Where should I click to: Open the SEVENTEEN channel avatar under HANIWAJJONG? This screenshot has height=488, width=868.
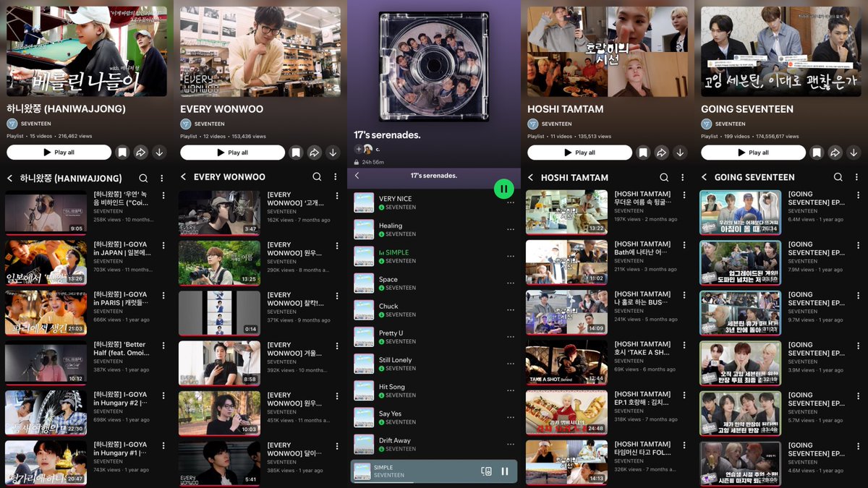point(12,124)
